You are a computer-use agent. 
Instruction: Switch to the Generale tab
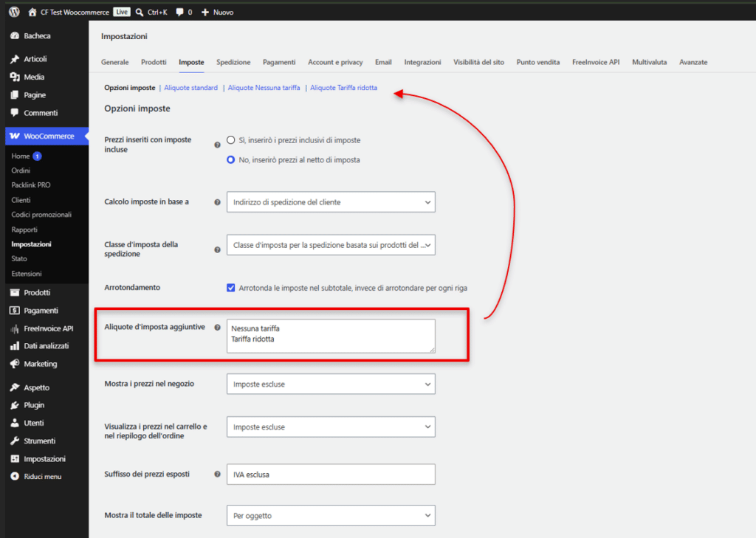click(x=114, y=62)
